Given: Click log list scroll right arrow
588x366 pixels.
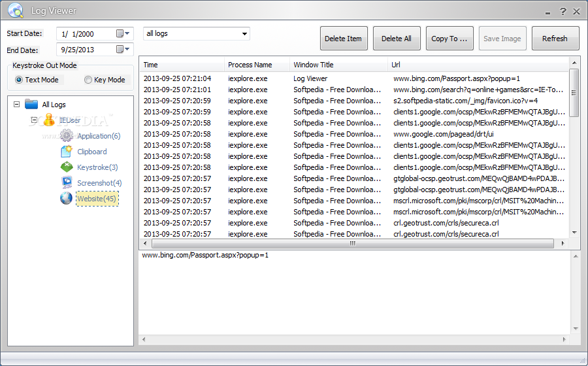Looking at the screenshot, I should [x=563, y=243].
